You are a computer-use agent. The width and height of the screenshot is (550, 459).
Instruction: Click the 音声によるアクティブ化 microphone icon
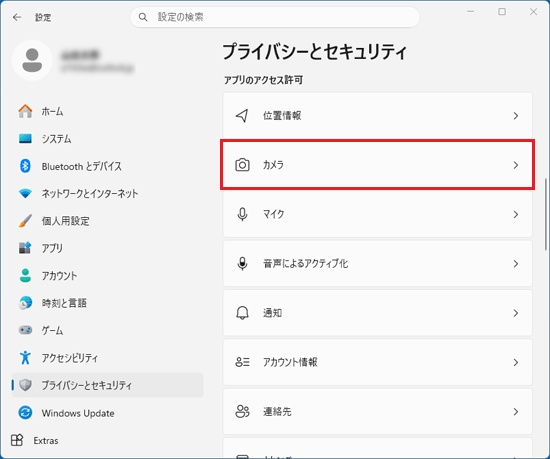pos(242,264)
